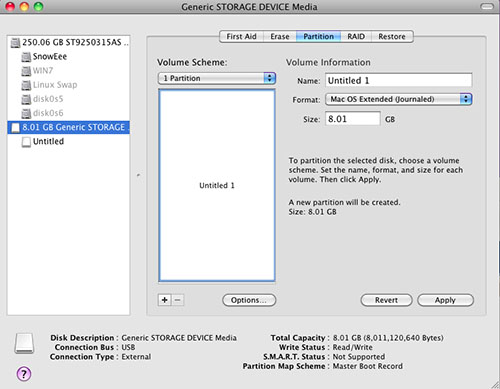The height and width of the screenshot is (389, 500).
Task: Remove a partition with the minus button
Action: [178, 300]
